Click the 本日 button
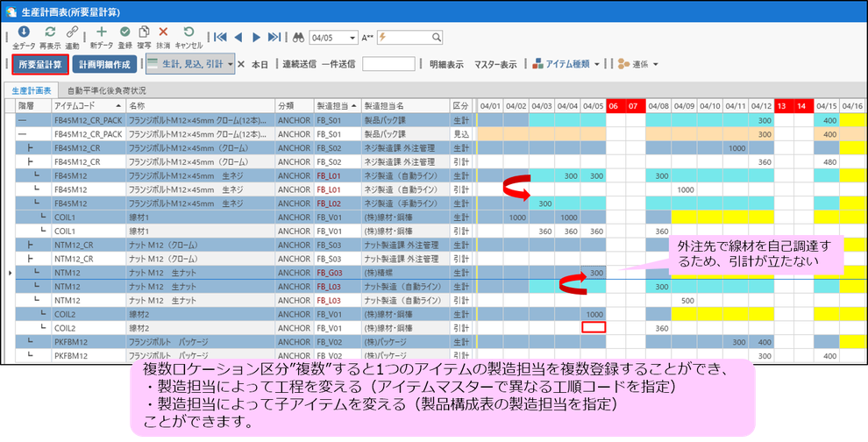868x442 pixels. tap(260, 65)
